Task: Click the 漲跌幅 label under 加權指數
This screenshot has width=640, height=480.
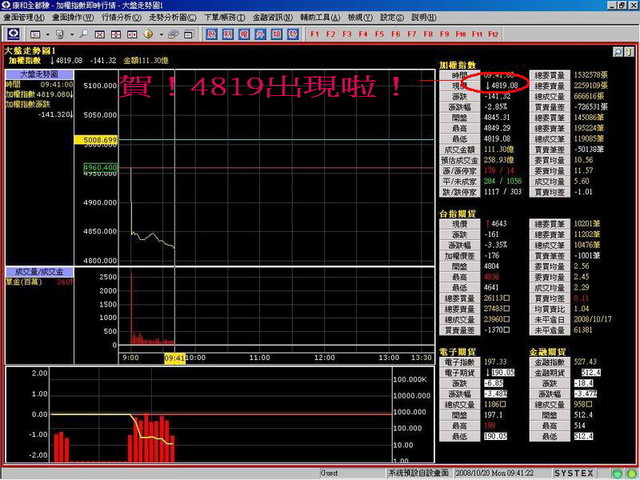Action: 460,107
